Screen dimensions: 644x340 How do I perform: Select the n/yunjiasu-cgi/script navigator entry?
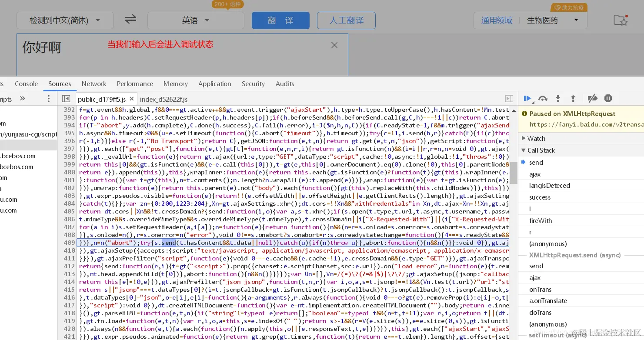click(x=28, y=134)
